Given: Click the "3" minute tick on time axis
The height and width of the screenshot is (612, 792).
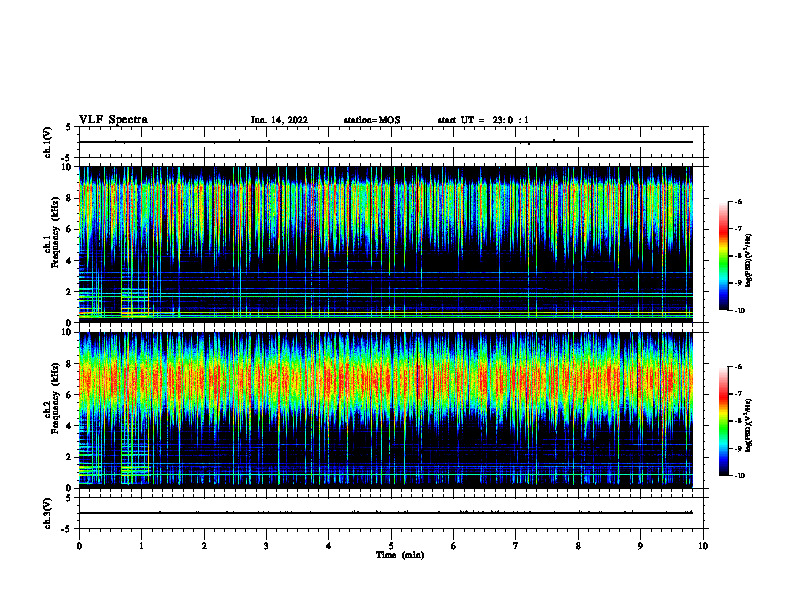Looking at the screenshot, I should pyautogui.click(x=266, y=546).
